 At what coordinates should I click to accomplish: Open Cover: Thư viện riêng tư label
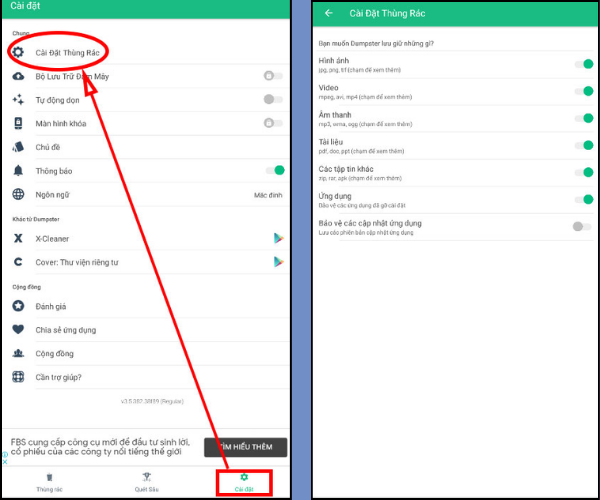pyautogui.click(x=77, y=262)
